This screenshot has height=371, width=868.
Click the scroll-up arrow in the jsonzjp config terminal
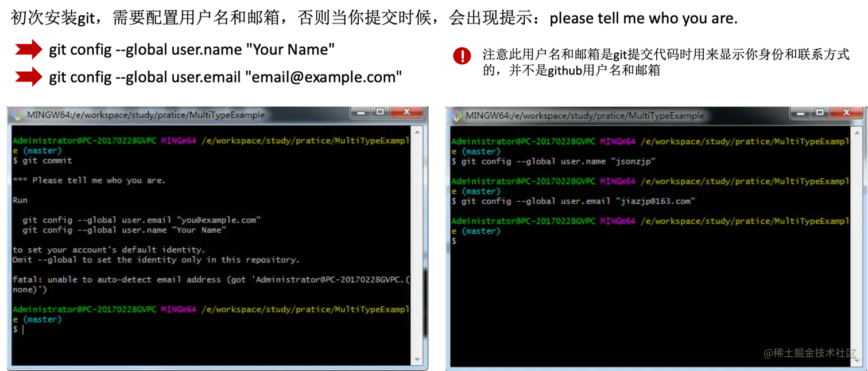857,134
